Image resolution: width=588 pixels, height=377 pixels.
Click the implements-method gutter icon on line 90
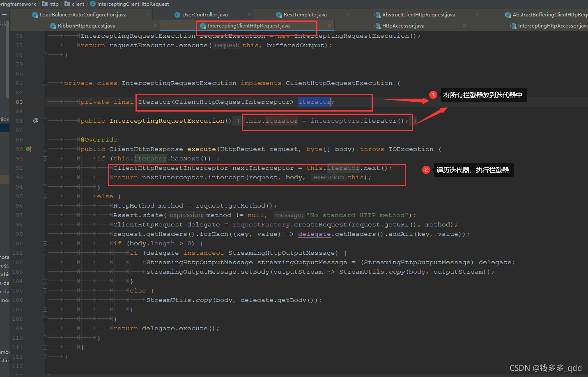pyautogui.click(x=29, y=149)
